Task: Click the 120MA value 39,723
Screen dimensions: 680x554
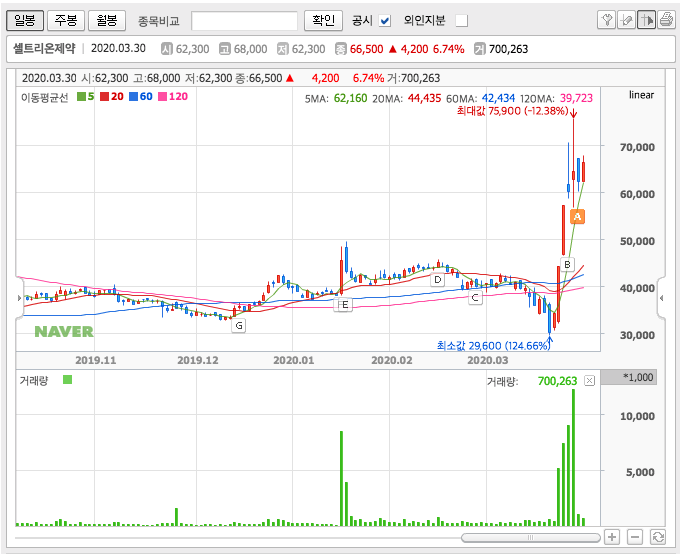Action: pyautogui.click(x=576, y=98)
